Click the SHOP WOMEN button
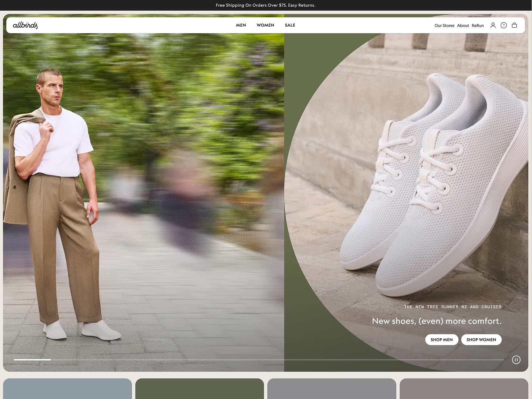This screenshot has width=532, height=399. click(x=481, y=339)
